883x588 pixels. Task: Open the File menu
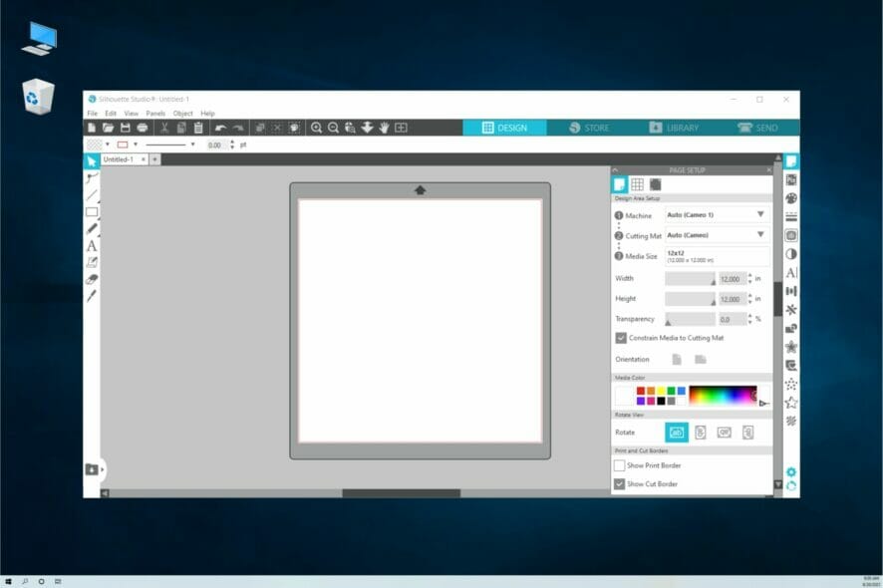click(93, 114)
